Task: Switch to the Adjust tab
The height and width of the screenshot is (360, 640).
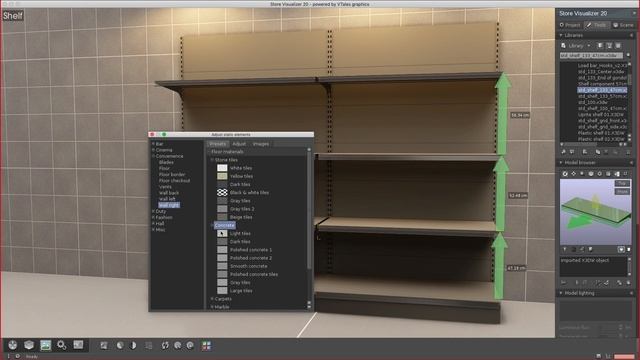Action: [239, 144]
